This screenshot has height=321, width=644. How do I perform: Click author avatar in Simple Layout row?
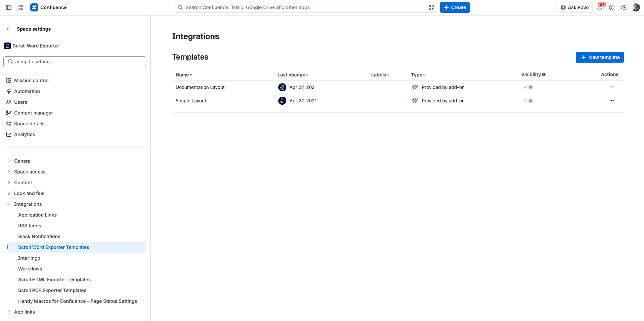[282, 101]
